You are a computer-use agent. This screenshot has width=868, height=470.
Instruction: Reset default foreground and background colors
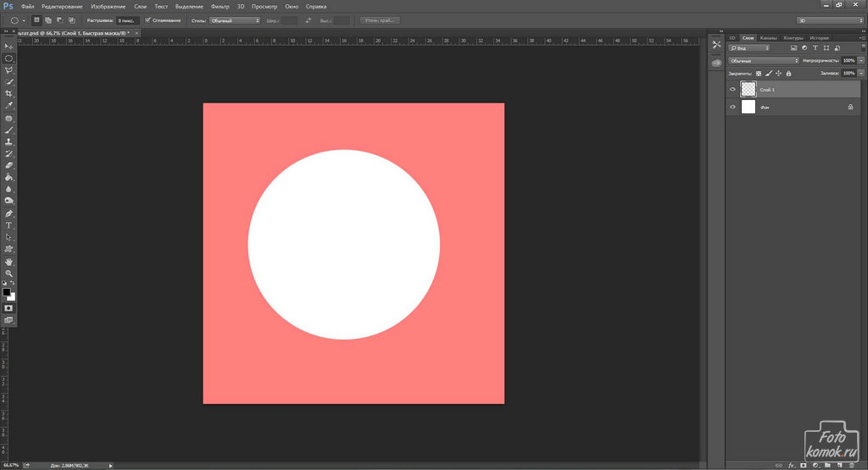point(4,283)
